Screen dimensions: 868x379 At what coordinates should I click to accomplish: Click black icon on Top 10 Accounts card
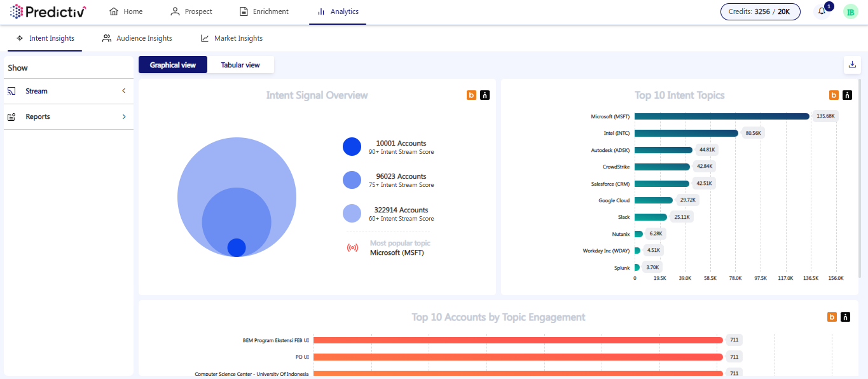tap(845, 317)
